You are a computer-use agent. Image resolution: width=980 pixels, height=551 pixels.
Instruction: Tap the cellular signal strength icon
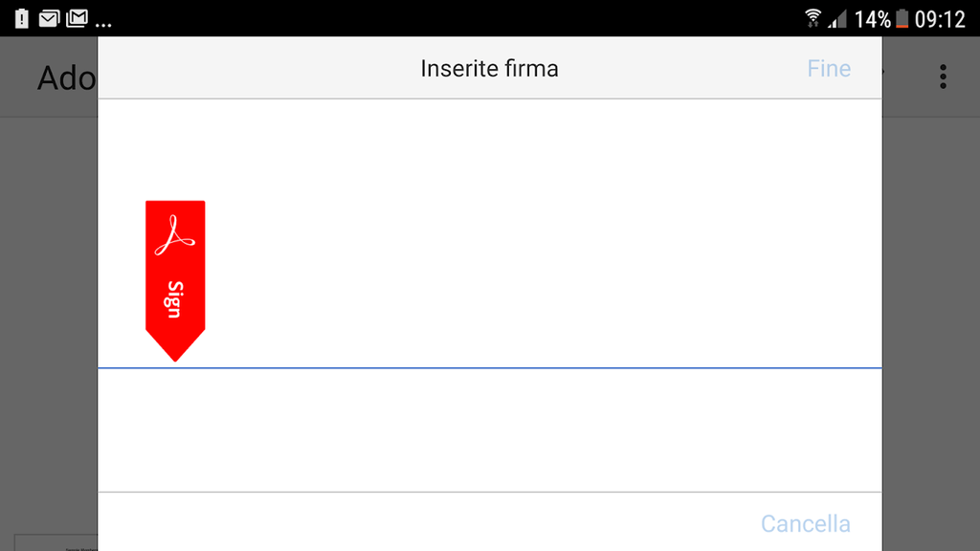point(836,19)
